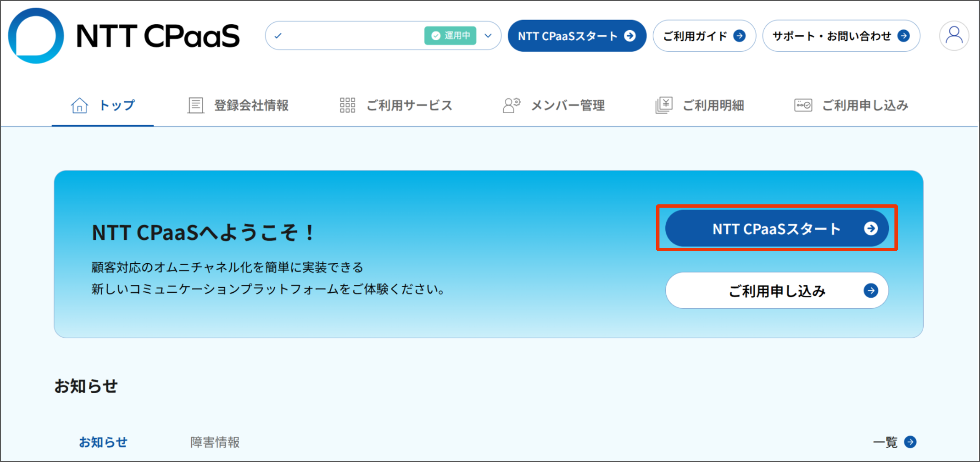
Task: Click the checkmark icon in account selector
Action: coord(278,36)
